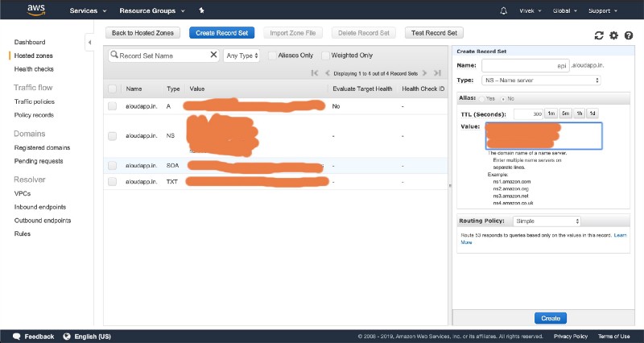Screen dimensions: 644x343
Task: Toggle the select-all records checkbox
Action: (x=112, y=89)
